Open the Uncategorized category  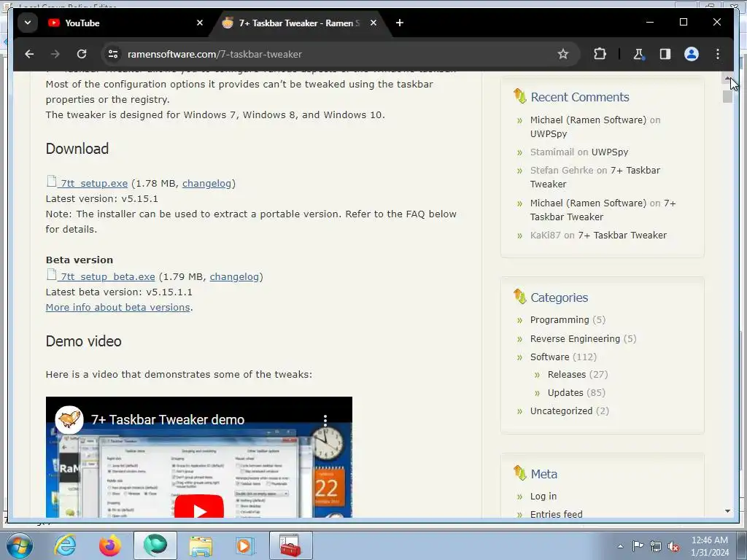561,411
